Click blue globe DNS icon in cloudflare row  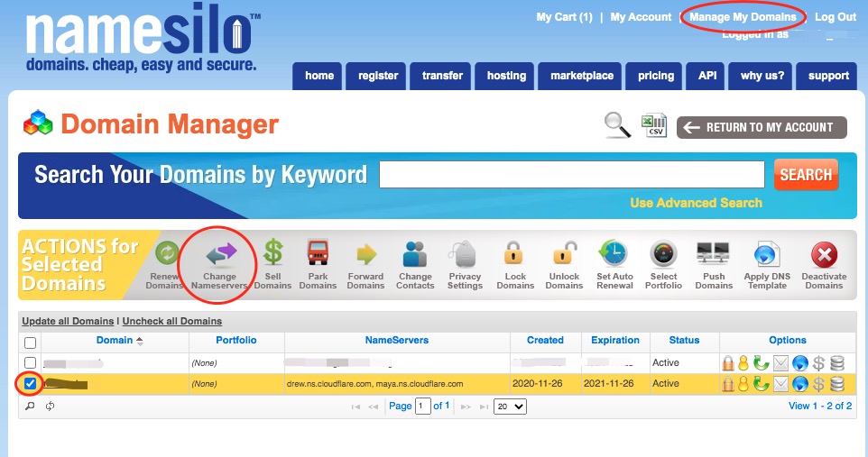coord(800,383)
